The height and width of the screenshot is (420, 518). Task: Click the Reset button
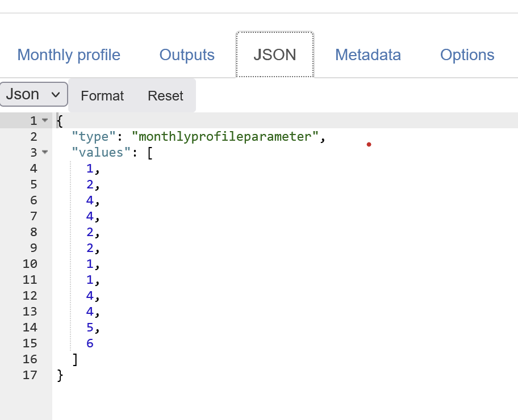165,96
